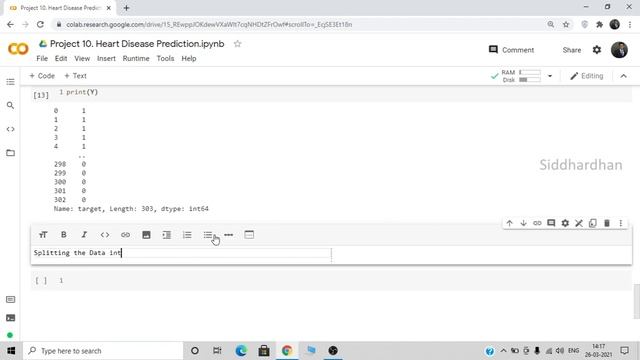Open code snippets sidebar
The height and width of the screenshot is (360, 640).
click(x=11, y=129)
